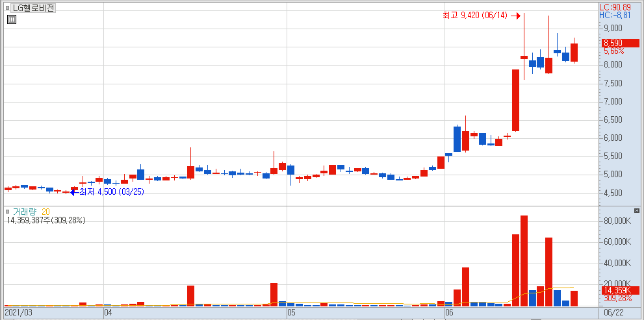Click the volume moving average 20 label
The width and height of the screenshot is (644, 320).
[45, 212]
